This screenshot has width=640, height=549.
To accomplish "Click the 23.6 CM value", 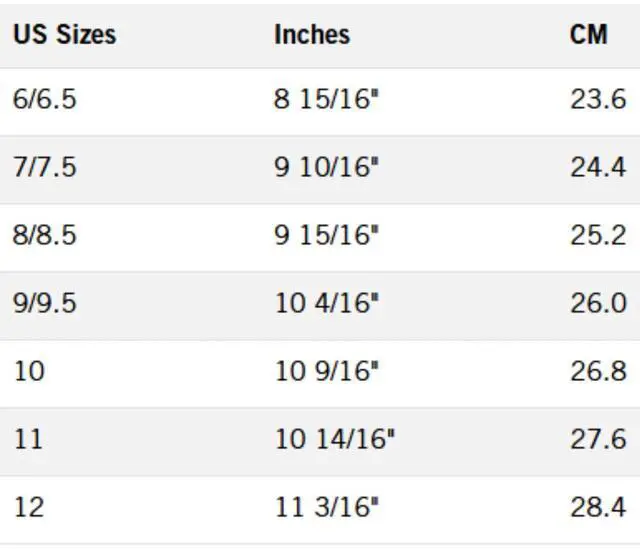I will click(x=598, y=100).
